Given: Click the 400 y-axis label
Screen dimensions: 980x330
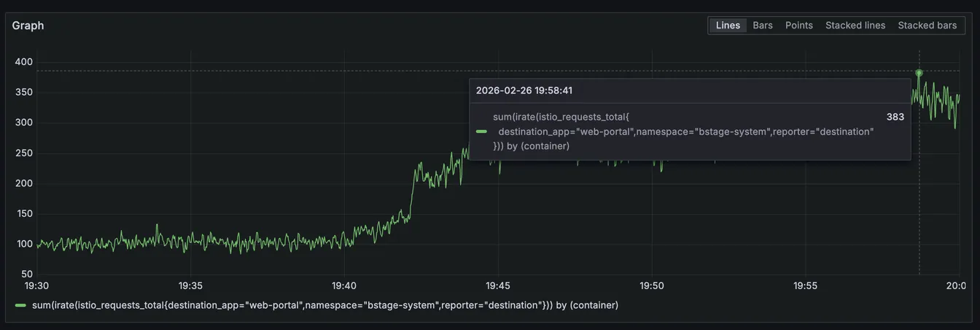Looking at the screenshot, I should coord(23,62).
